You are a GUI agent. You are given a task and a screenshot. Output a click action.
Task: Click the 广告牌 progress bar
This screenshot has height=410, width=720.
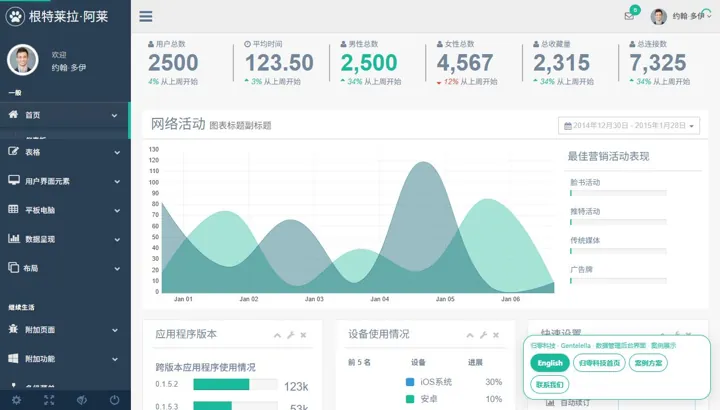618,281
